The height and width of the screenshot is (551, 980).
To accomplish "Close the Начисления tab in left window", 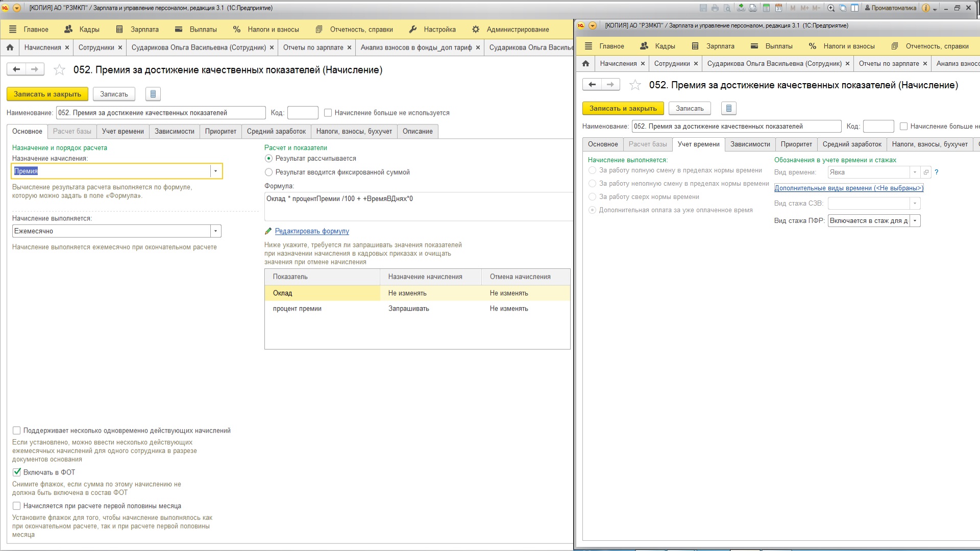I will pos(67,47).
